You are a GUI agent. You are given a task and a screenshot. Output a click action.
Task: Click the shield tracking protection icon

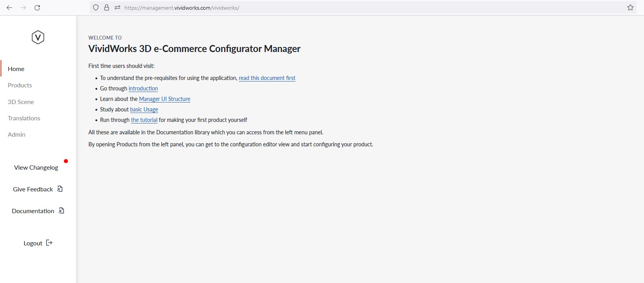(x=96, y=7)
